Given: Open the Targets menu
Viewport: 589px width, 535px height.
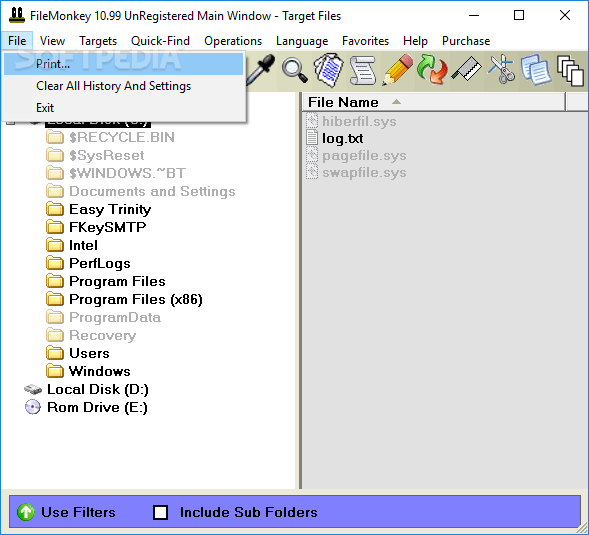Looking at the screenshot, I should click(x=98, y=41).
